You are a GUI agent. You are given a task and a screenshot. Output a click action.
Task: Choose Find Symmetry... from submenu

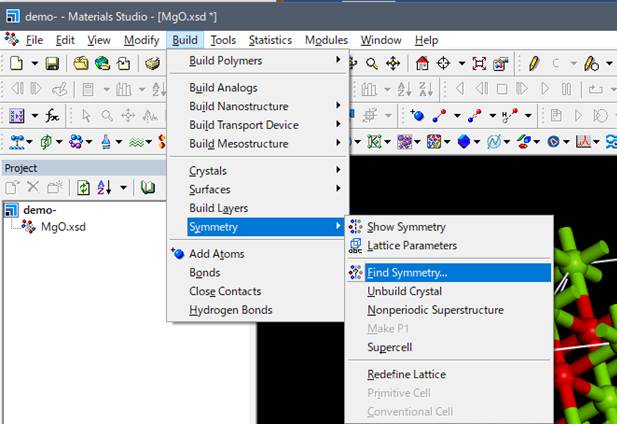point(449,273)
